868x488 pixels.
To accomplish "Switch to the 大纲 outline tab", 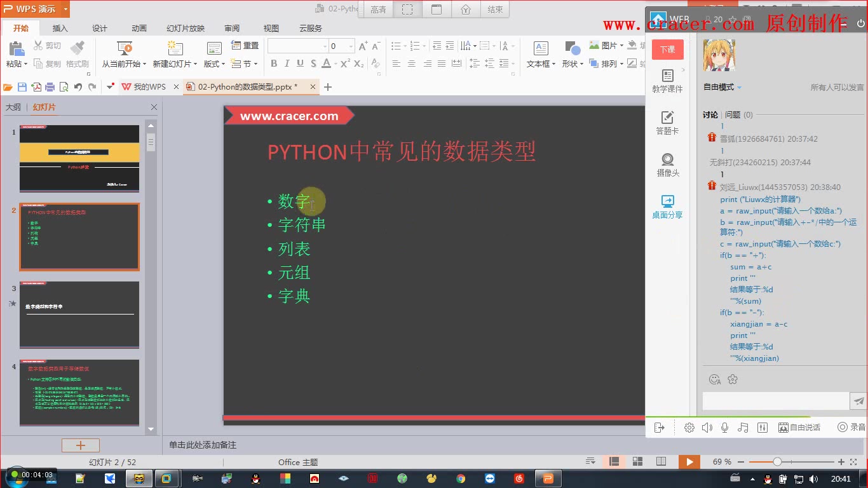I will click(13, 107).
